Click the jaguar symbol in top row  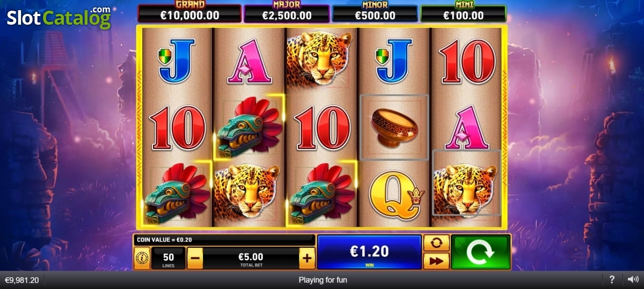click(321, 58)
